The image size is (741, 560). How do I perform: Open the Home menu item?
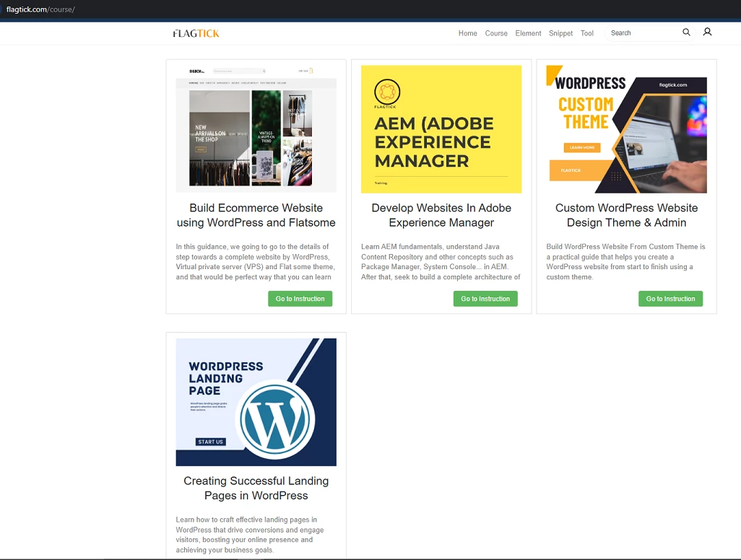467,33
